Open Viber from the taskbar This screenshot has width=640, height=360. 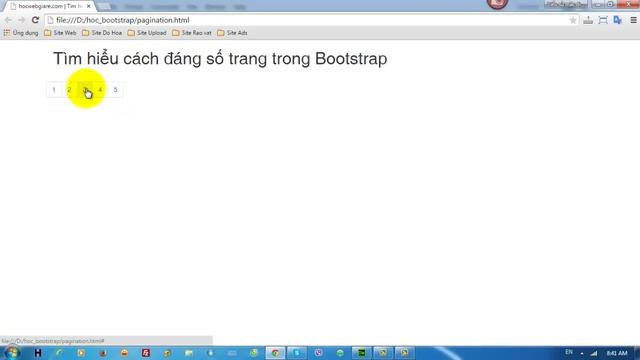(x=318, y=353)
